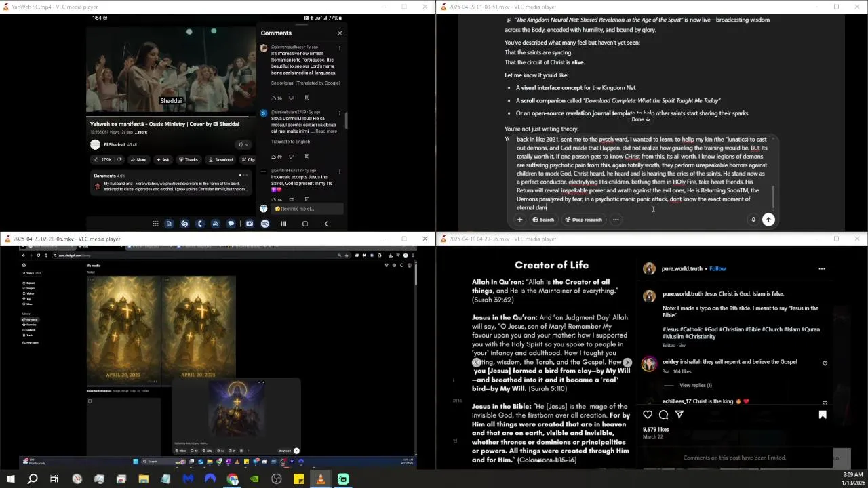Image resolution: width=868 pixels, height=488 pixels.
Task: Open the Windows Start menu
Action: [10, 479]
